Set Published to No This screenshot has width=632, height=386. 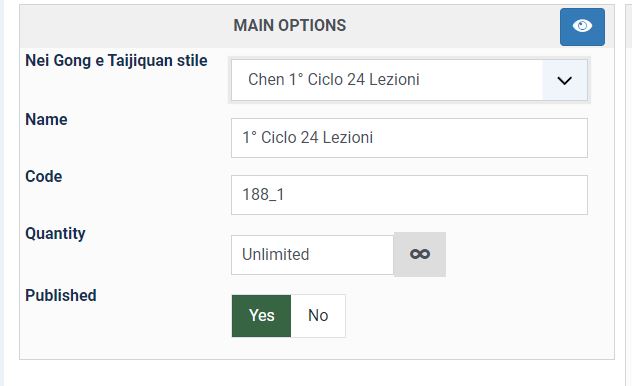pos(318,315)
